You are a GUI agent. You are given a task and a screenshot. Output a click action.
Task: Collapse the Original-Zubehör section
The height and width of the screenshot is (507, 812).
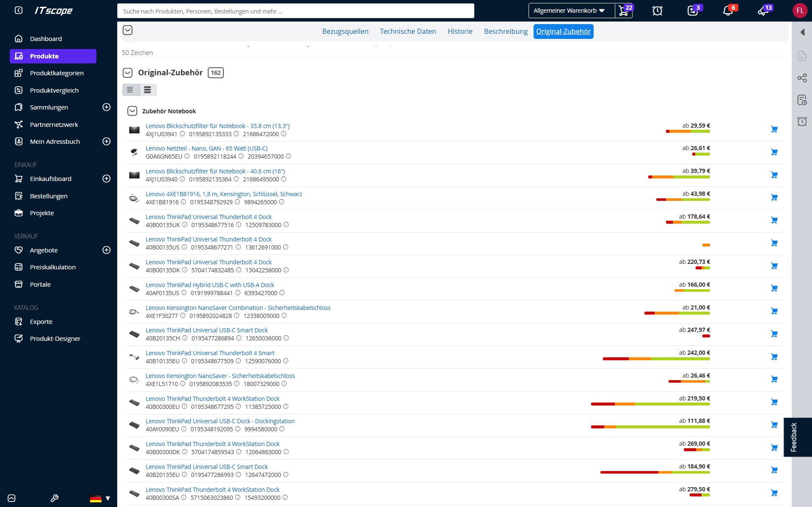(x=127, y=73)
